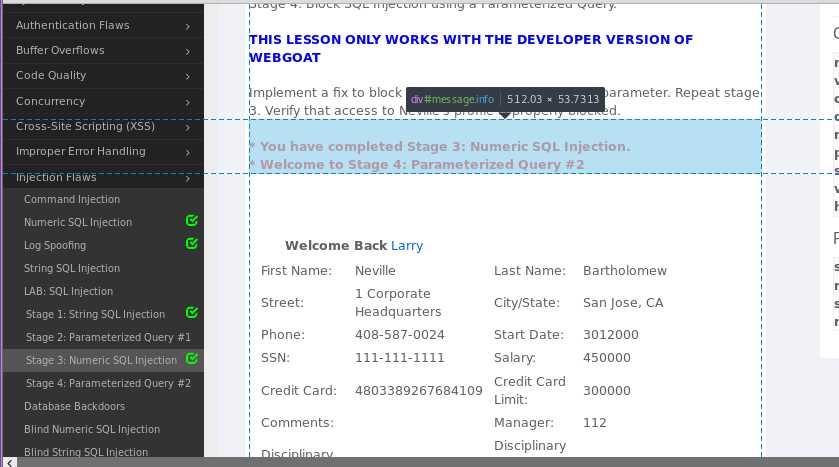Open Buffer Overflows category
Viewport: 839px width, 467px height.
[103, 50]
